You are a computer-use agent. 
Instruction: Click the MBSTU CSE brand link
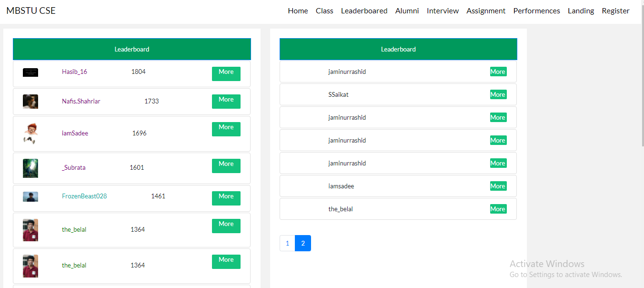pos(30,10)
